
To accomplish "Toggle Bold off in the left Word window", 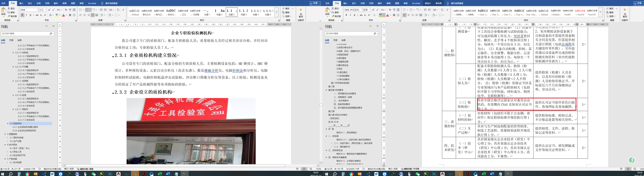I will pyautogui.click(x=22, y=15).
